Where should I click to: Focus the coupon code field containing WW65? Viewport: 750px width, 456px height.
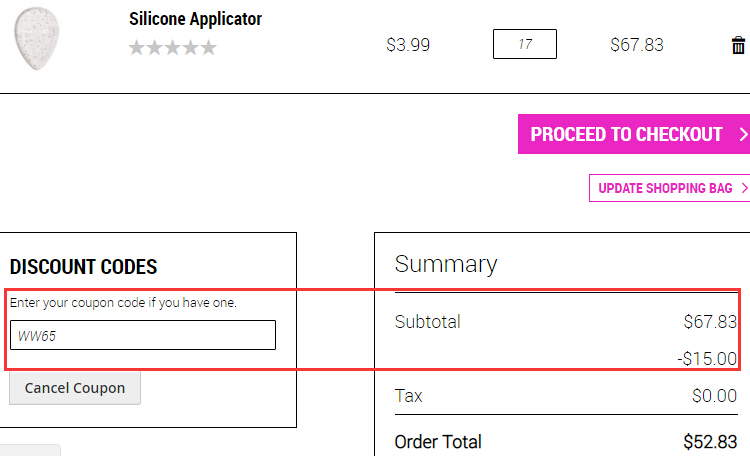143,335
